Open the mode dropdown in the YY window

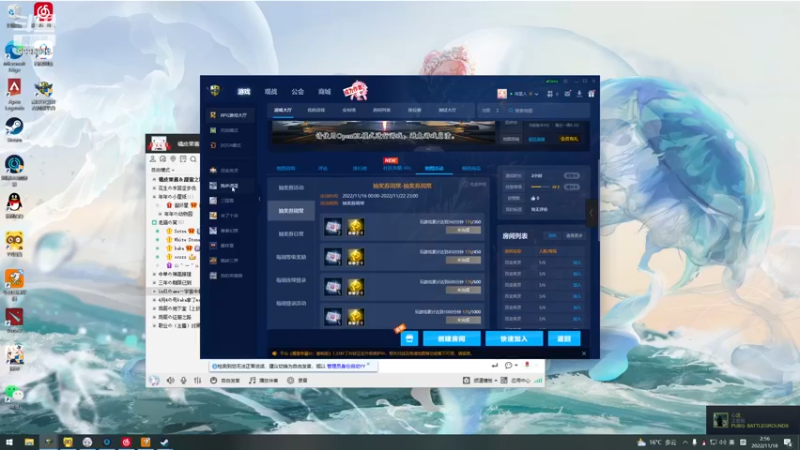coord(163,170)
